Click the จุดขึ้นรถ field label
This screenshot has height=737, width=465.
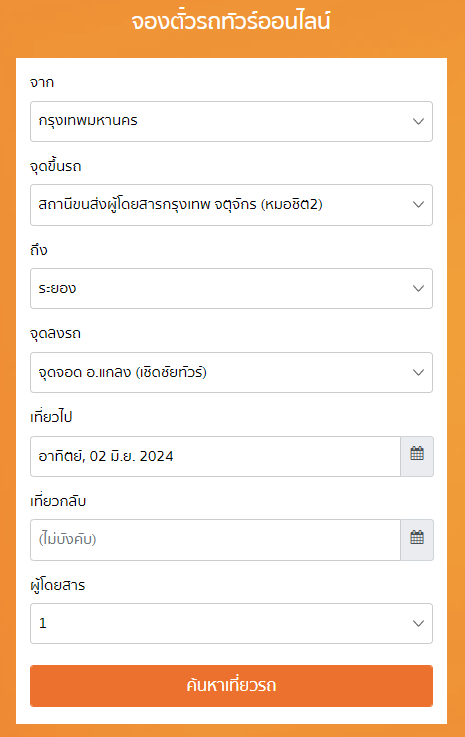coord(55,166)
